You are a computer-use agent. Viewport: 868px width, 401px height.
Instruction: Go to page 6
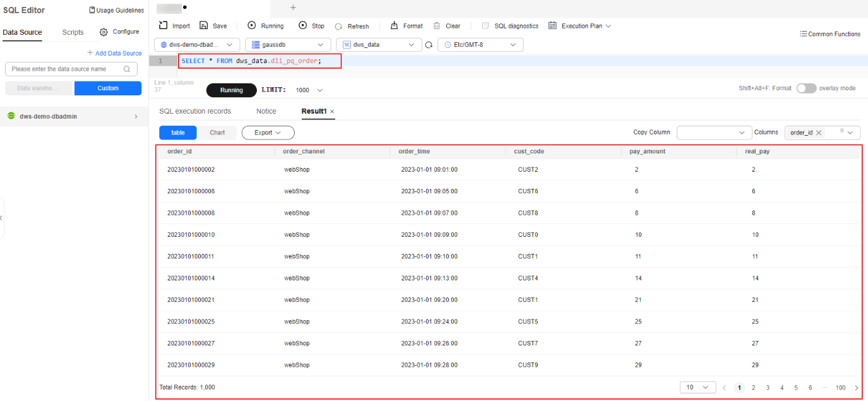[x=811, y=388]
